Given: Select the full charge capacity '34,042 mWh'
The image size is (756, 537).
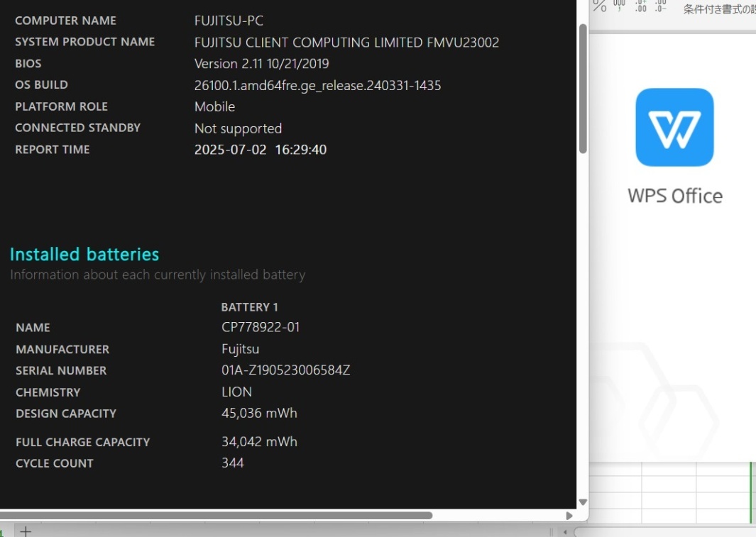Looking at the screenshot, I should (x=259, y=442).
